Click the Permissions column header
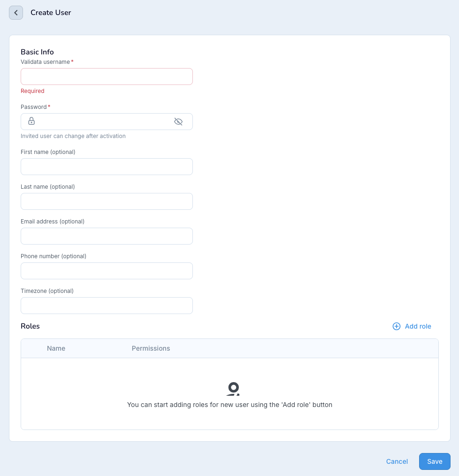 coord(151,348)
